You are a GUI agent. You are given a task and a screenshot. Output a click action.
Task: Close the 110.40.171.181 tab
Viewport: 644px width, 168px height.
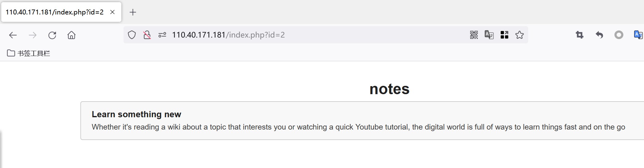point(113,12)
